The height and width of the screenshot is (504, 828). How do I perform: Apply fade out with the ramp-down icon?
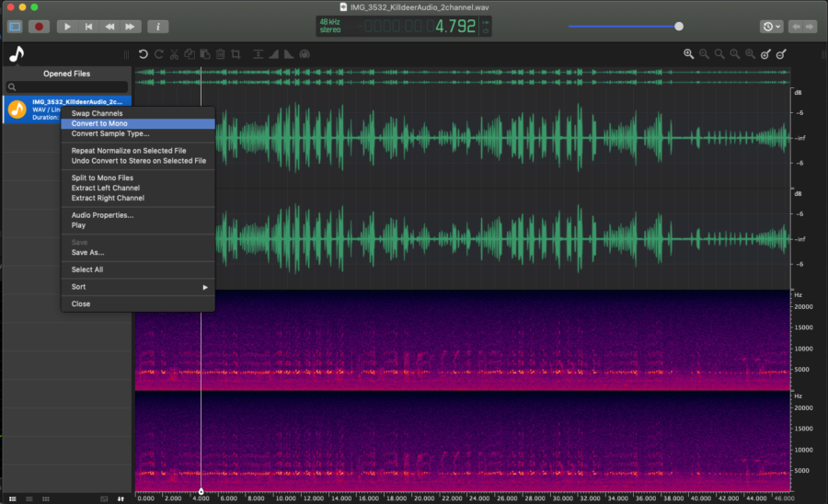289,54
